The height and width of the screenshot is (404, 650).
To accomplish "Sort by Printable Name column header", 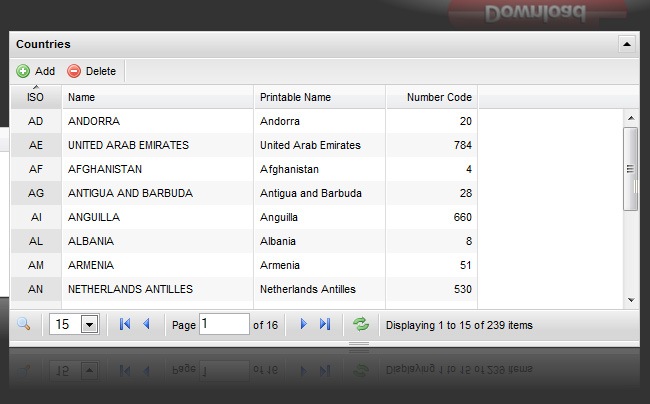I will (319, 97).
